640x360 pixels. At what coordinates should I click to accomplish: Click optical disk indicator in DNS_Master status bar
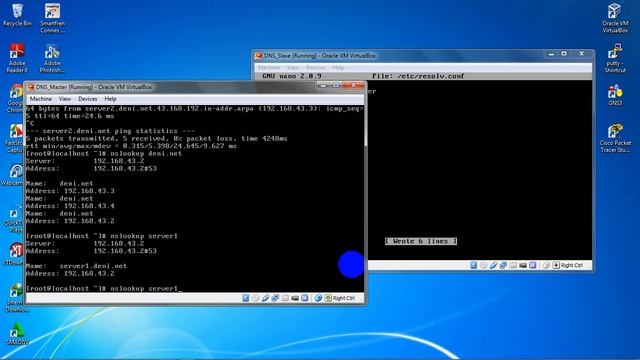pyautogui.click(x=256, y=298)
